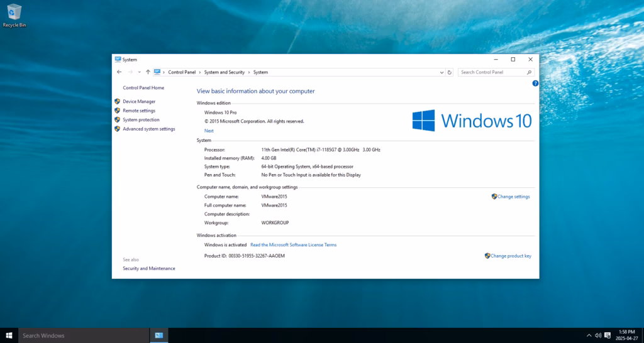
Task: Expand chevron after Control Panel breadcrumb
Action: click(200, 72)
